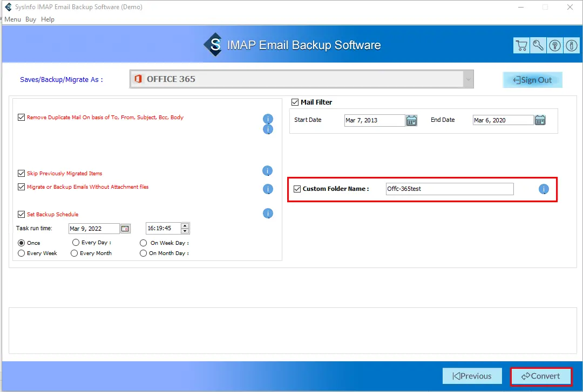The image size is (583, 392).
Task: Open the key activation icon
Action: click(x=538, y=46)
